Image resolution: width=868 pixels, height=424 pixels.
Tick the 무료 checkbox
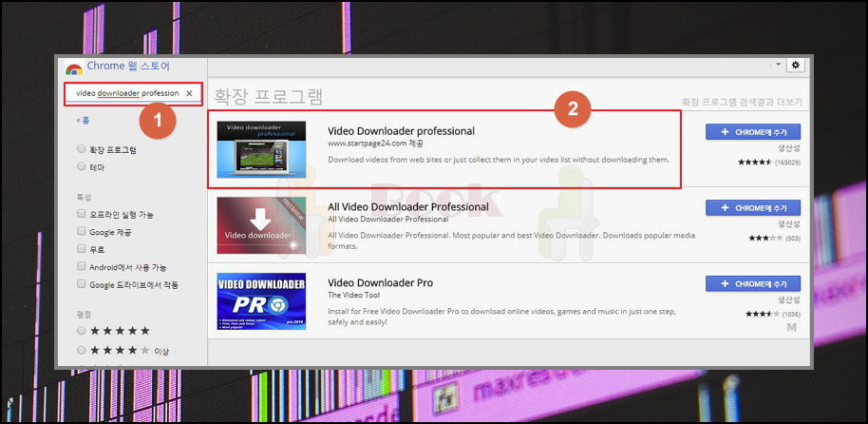click(x=82, y=249)
